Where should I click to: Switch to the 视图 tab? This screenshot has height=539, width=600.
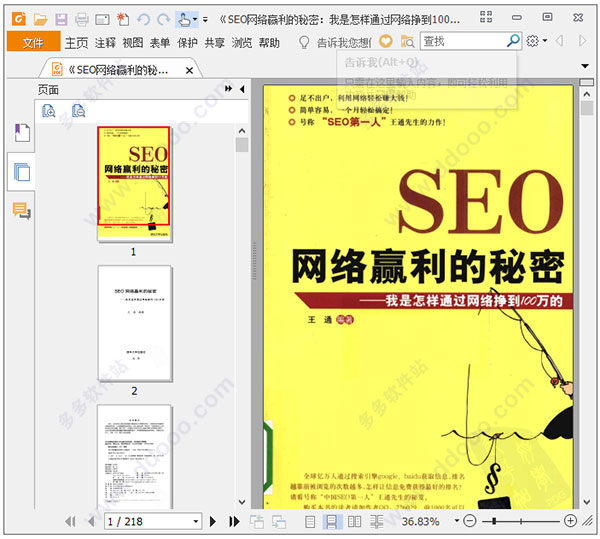click(x=132, y=42)
